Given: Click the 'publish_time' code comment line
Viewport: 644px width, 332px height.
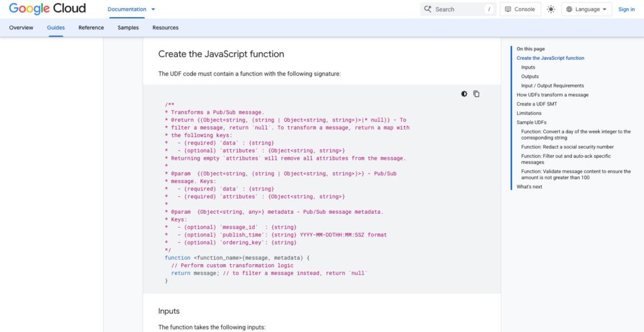Looking at the screenshot, I should point(275,235).
